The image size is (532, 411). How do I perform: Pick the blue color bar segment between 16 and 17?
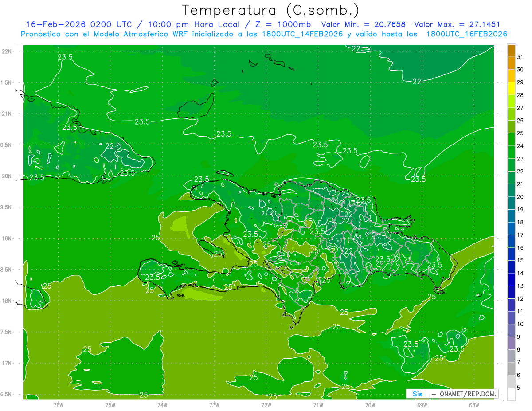(x=511, y=242)
